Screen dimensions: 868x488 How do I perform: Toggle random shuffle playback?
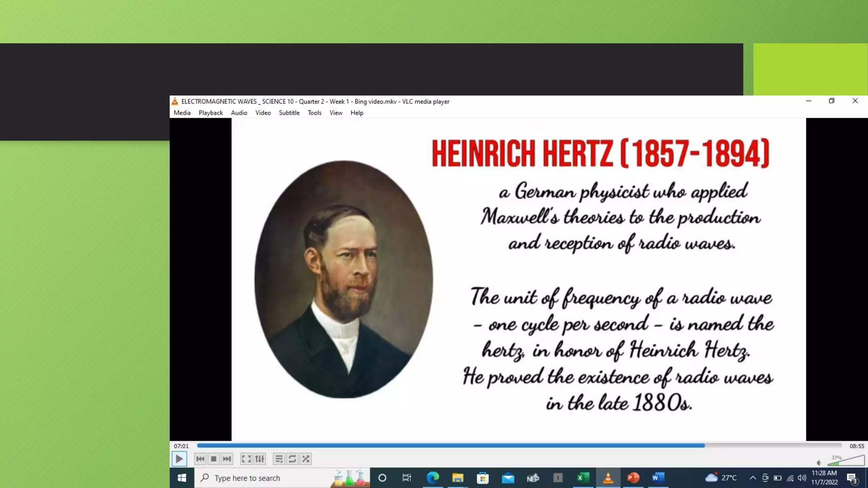306,459
